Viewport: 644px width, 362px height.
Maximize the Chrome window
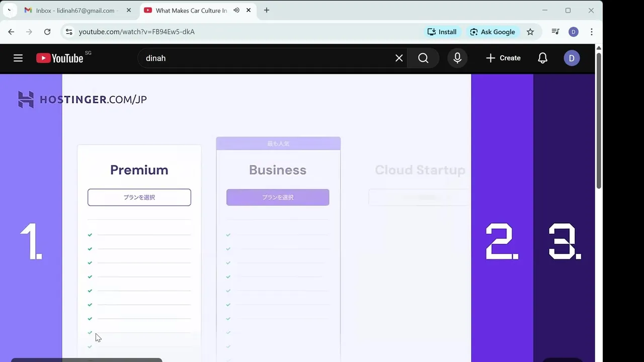click(568, 11)
